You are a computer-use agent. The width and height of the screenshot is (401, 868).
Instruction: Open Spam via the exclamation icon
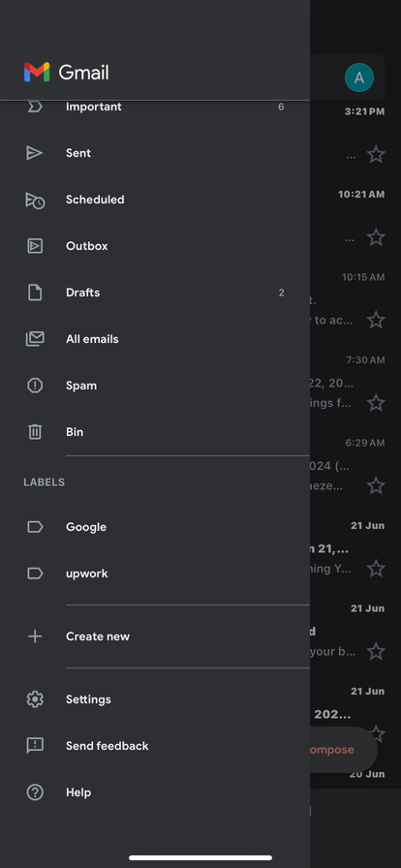(x=35, y=386)
